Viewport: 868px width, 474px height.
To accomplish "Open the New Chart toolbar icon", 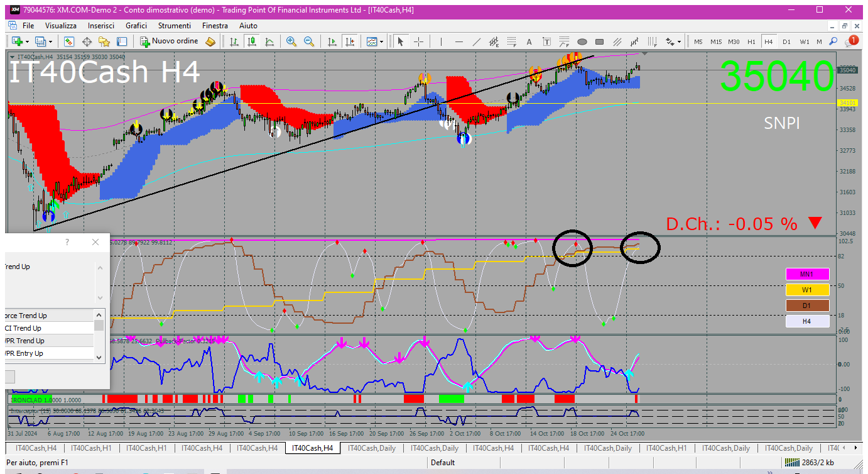I will tap(16, 41).
